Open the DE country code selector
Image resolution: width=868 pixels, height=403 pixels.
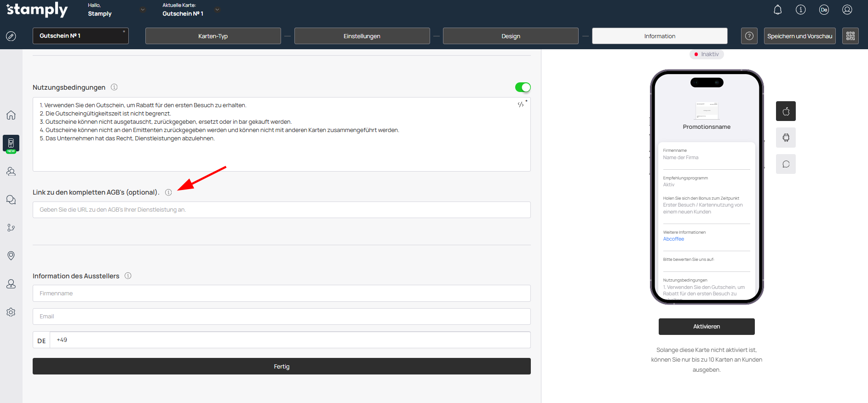41,340
